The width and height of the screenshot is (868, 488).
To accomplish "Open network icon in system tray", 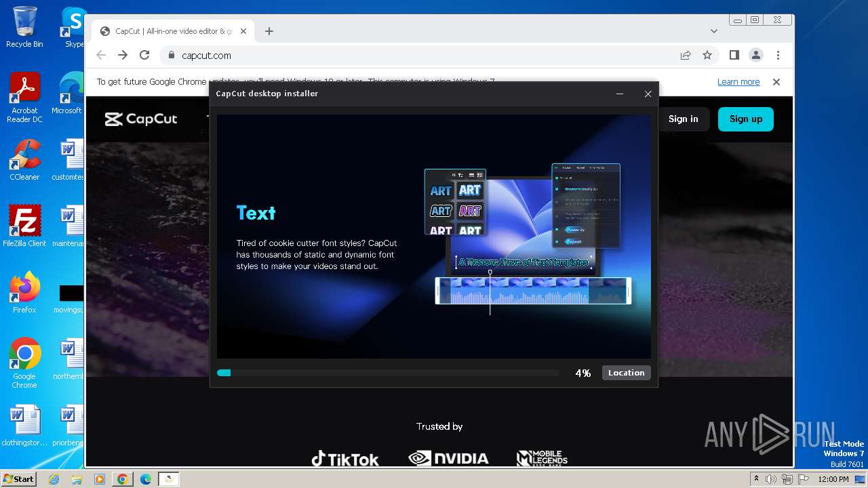I will tap(787, 479).
